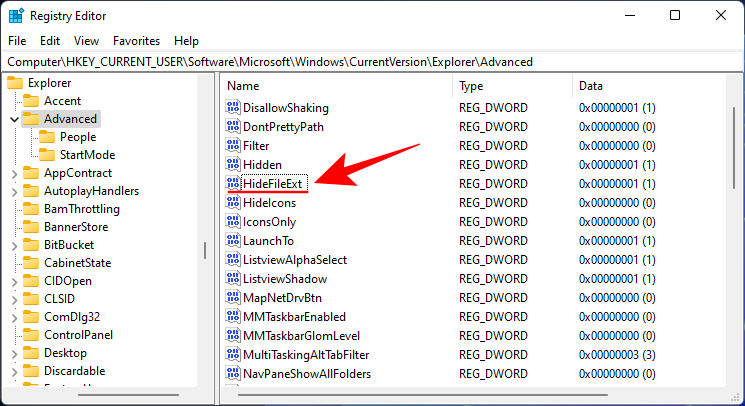Select the MultiTaskingAltTabFilter value name
The height and width of the screenshot is (406, 745).
(x=306, y=355)
